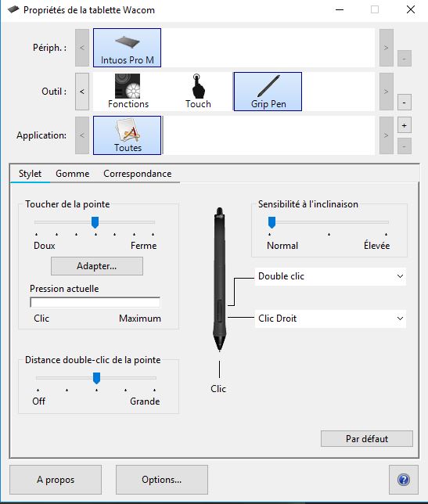This screenshot has height=504, width=428.
Task: Click the Toucher de la pointe slider handle
Action: coord(95,222)
